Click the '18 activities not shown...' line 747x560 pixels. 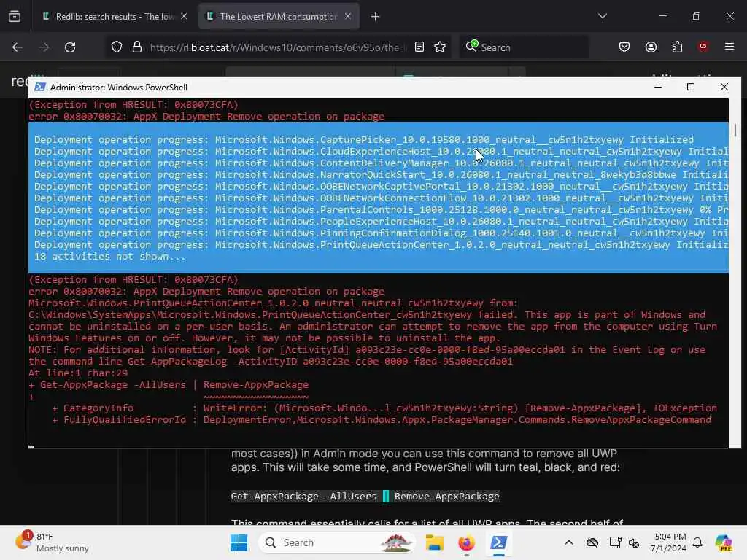pyautogui.click(x=110, y=256)
